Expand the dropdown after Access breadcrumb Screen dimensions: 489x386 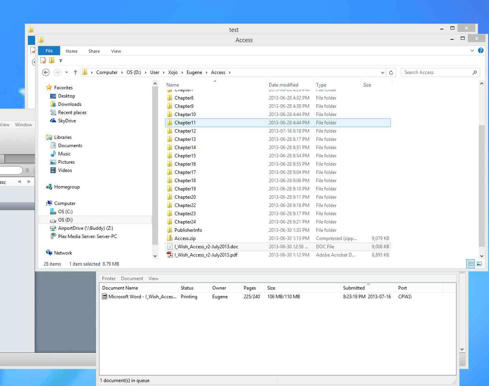click(230, 73)
